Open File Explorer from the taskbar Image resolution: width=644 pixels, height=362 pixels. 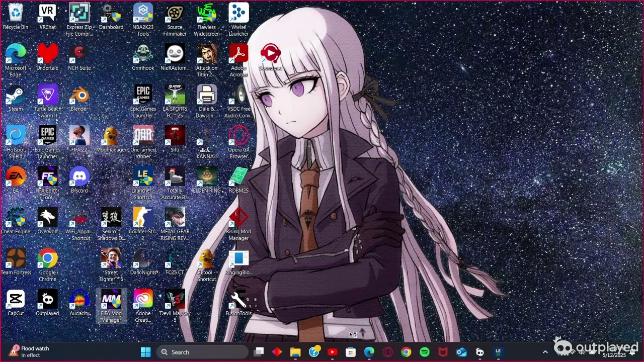coord(295,352)
